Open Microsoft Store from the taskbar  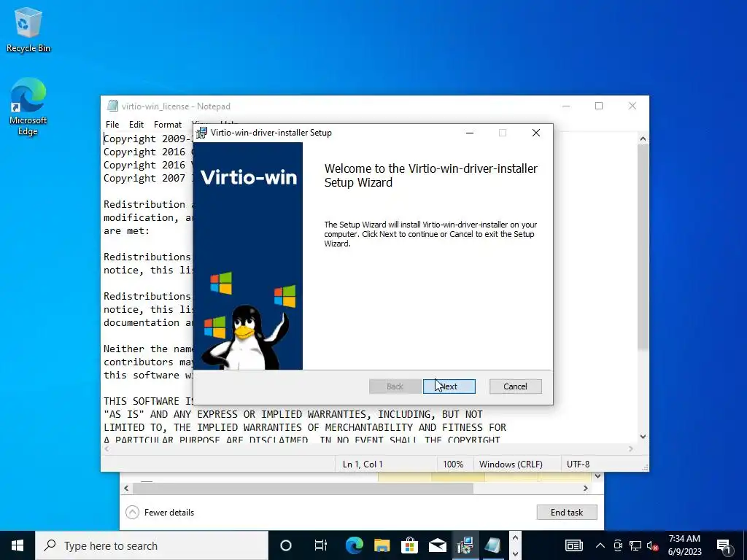(409, 545)
